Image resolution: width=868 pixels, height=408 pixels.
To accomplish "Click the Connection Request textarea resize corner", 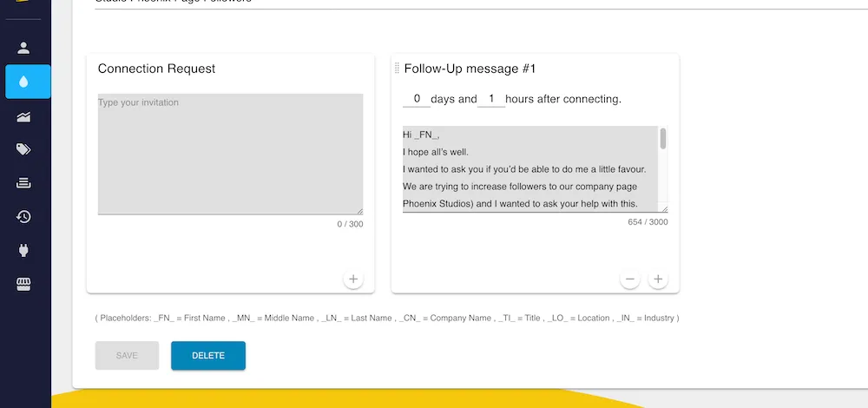I will pos(360,211).
